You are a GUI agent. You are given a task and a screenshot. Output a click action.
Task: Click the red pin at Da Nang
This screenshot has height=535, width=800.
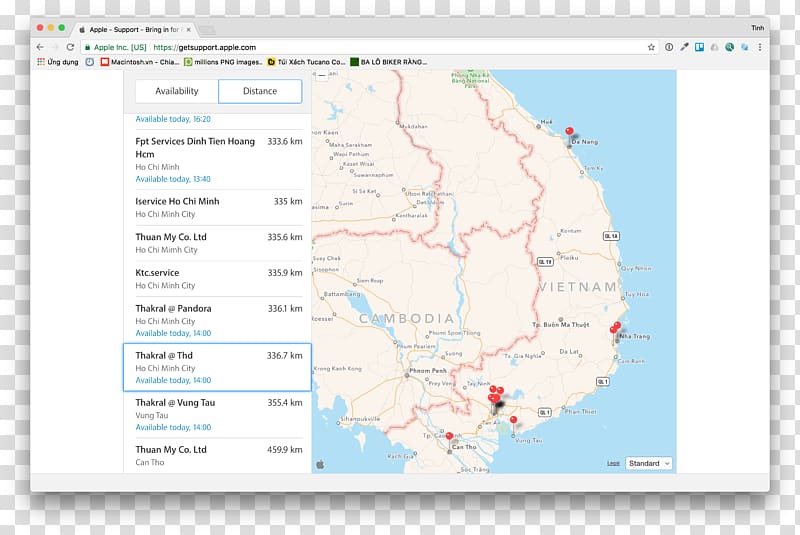pyautogui.click(x=569, y=133)
